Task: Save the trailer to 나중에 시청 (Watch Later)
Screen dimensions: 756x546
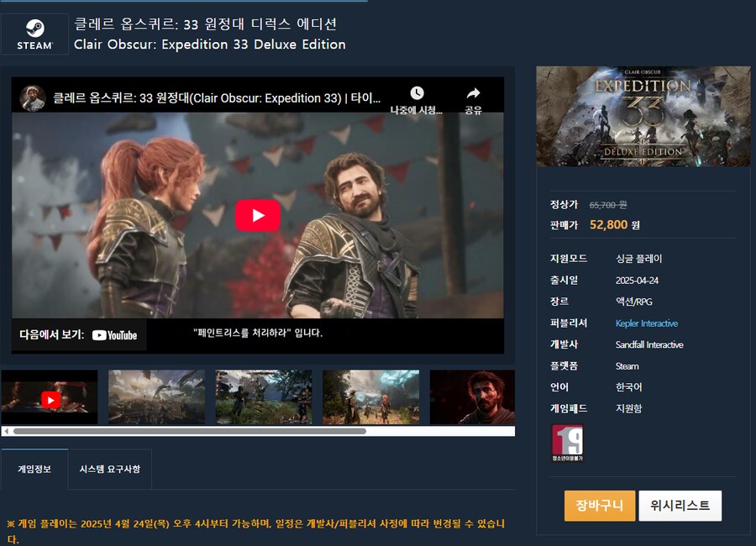Action: 417,94
